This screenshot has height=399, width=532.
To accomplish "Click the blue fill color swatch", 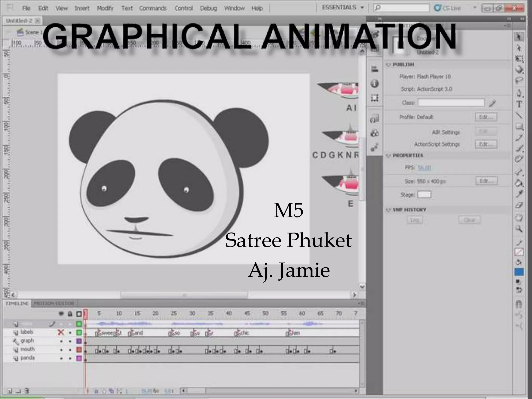I will coord(519,272).
